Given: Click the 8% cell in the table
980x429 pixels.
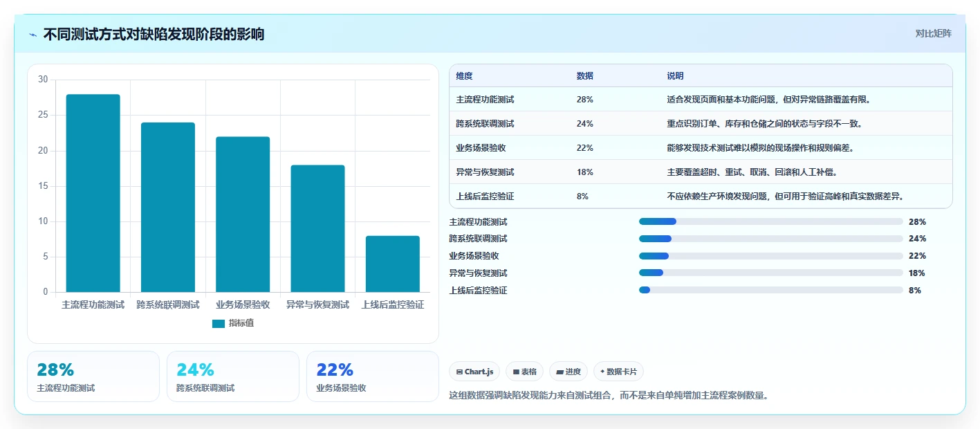Looking at the screenshot, I should click(x=582, y=197).
